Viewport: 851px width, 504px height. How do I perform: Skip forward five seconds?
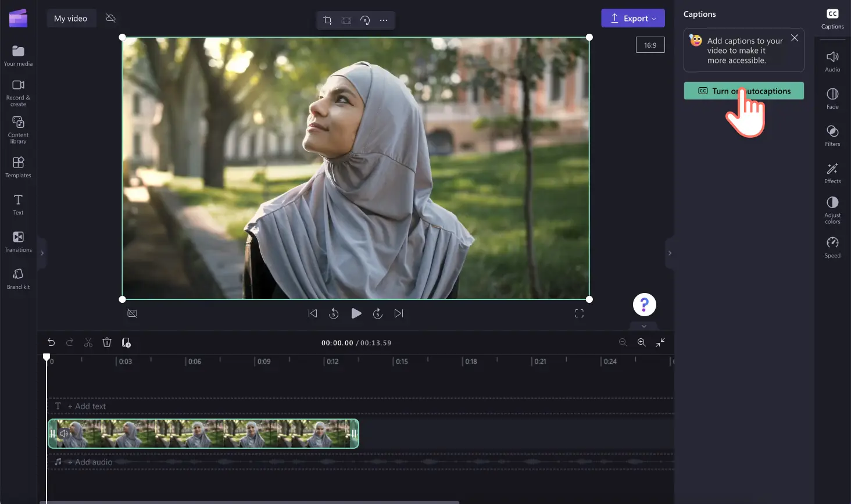378,313
